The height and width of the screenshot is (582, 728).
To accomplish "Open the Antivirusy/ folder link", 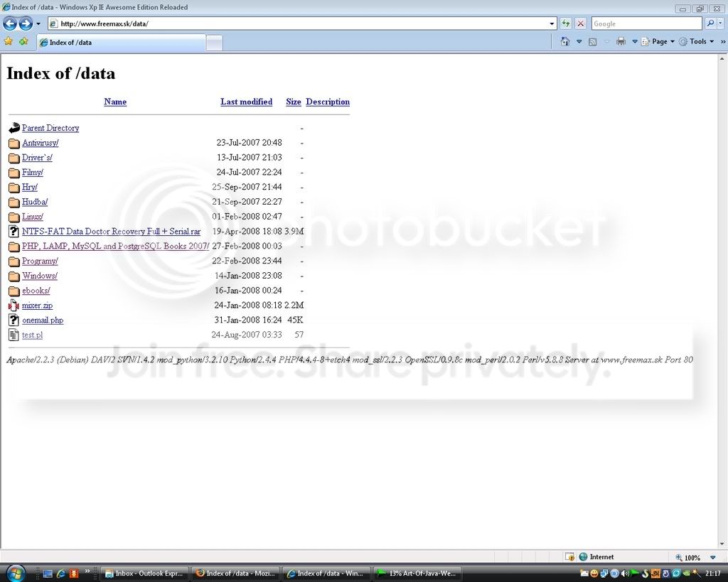I will coord(40,143).
